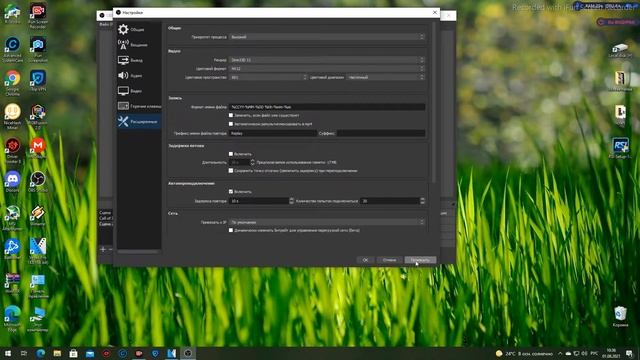Open the notification center icon

click(x=629, y=353)
